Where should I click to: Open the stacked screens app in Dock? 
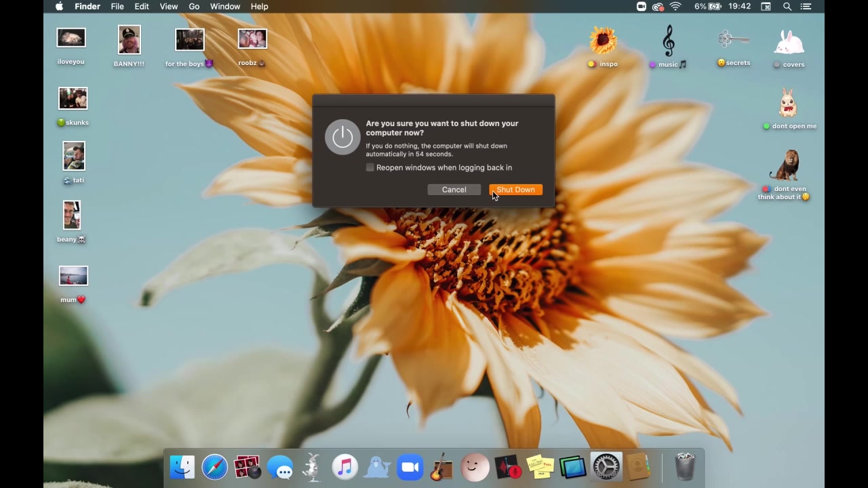pyautogui.click(x=572, y=467)
